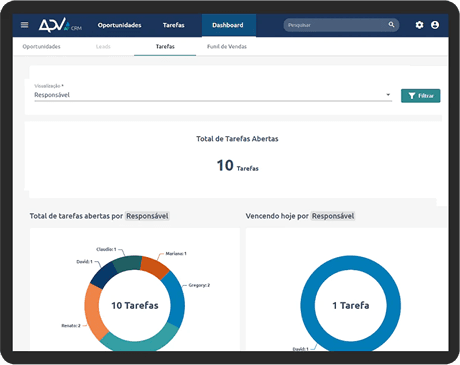460x365 pixels.
Task: Open the user account icon
Action: [x=435, y=25]
